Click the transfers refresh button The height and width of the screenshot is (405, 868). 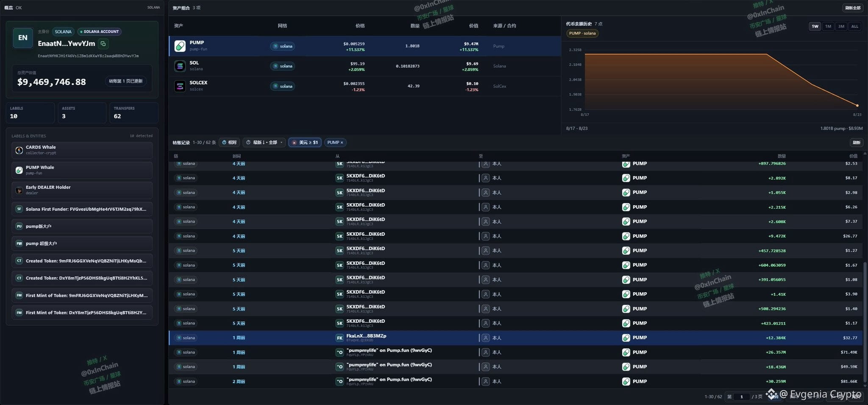tap(857, 142)
